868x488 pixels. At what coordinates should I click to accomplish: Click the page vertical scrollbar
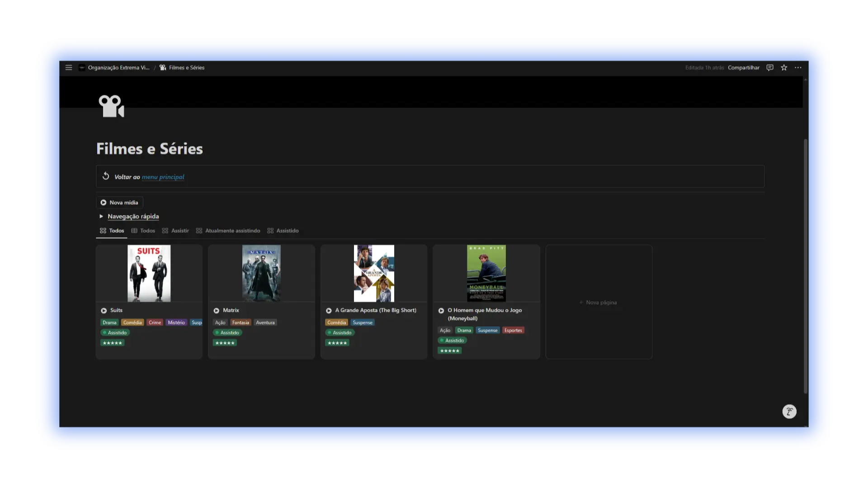tap(805, 266)
